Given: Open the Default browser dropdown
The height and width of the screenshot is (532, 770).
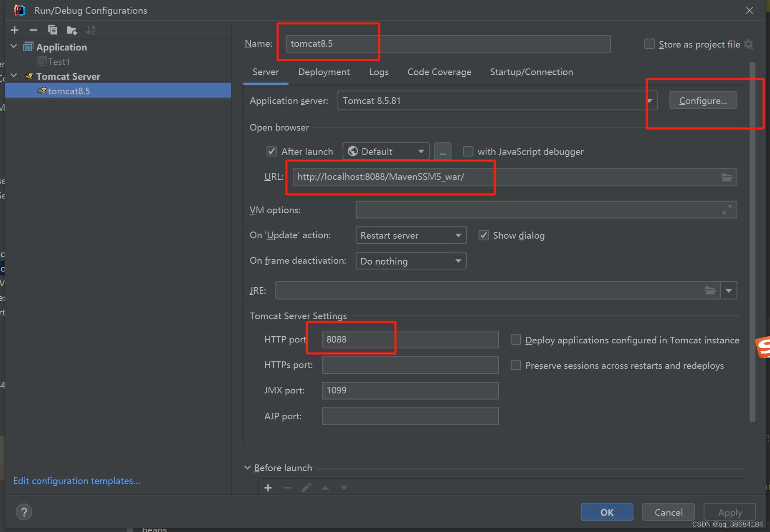Looking at the screenshot, I should tap(386, 151).
